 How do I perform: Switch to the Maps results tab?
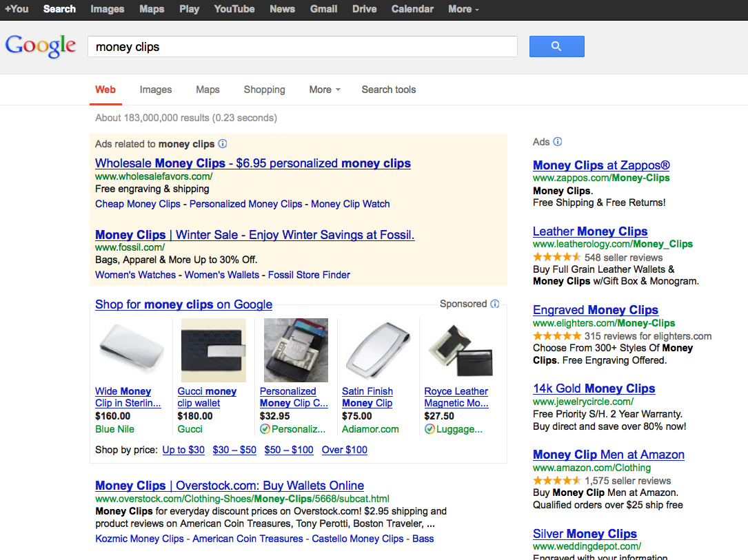(x=208, y=90)
